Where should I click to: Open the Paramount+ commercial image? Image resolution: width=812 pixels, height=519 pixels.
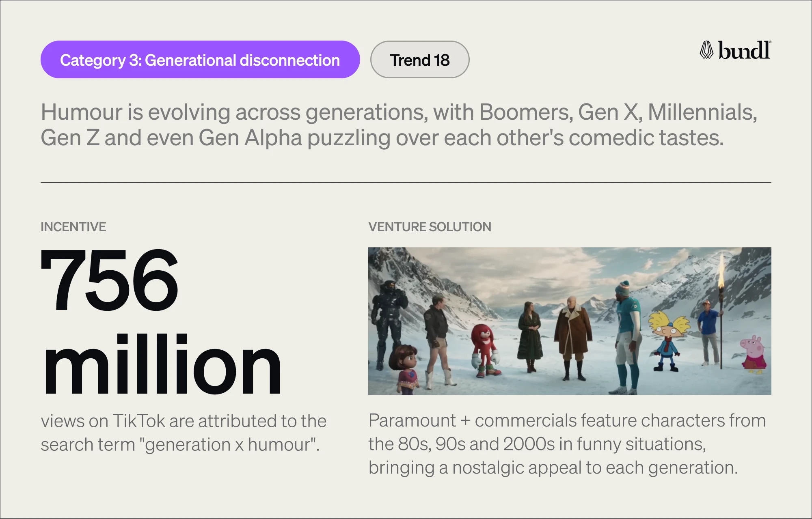point(569,321)
